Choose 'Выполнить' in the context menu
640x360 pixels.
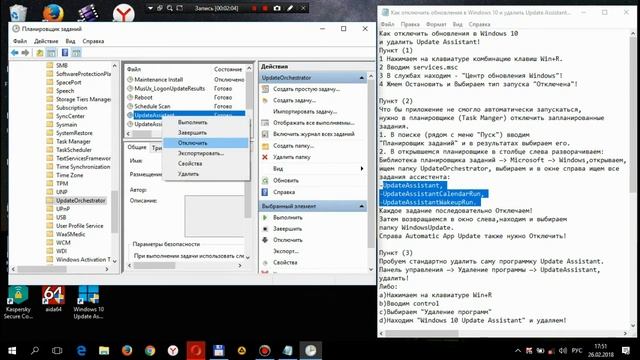pos(206,122)
